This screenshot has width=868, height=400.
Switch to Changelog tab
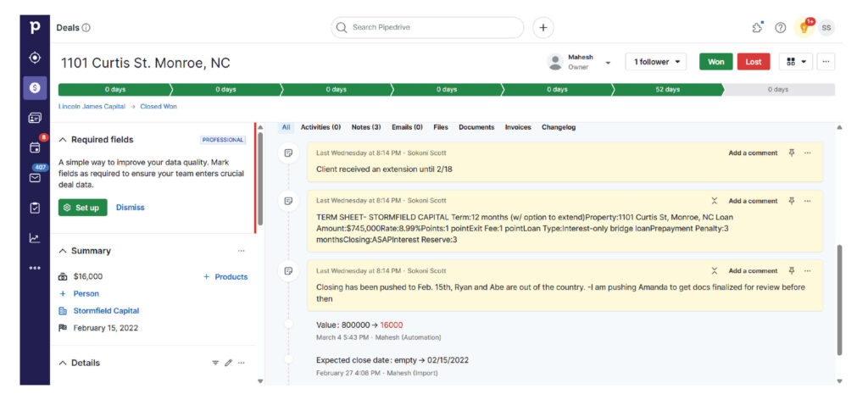point(559,127)
